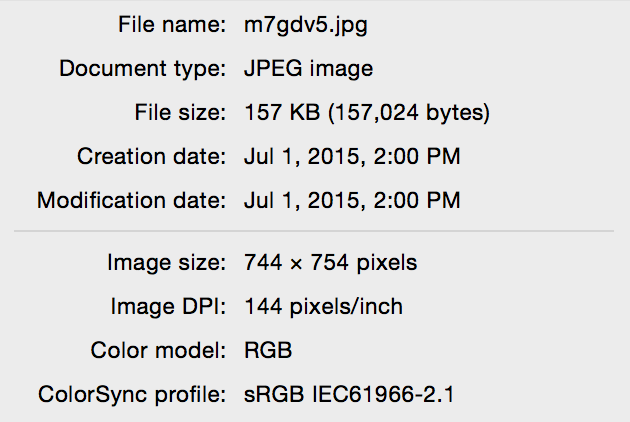The image size is (630, 422).
Task: Click the Modification date label
Action: coord(131,200)
